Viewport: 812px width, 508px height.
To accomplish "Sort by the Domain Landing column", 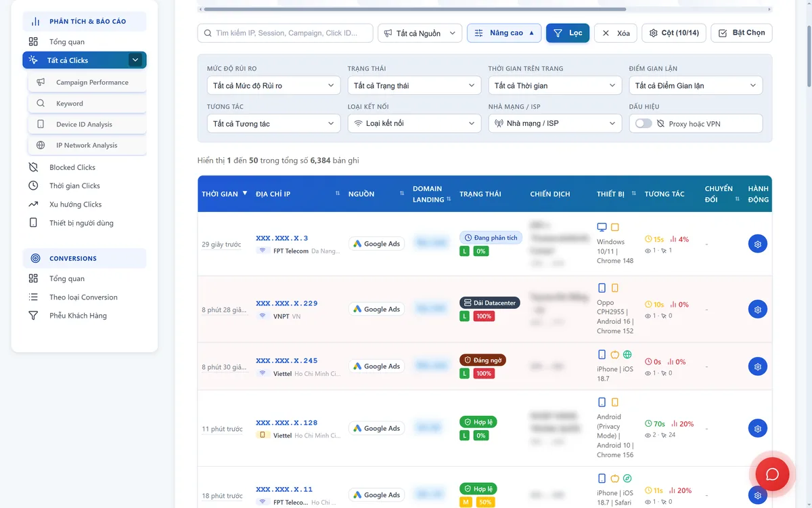I will click(432, 194).
